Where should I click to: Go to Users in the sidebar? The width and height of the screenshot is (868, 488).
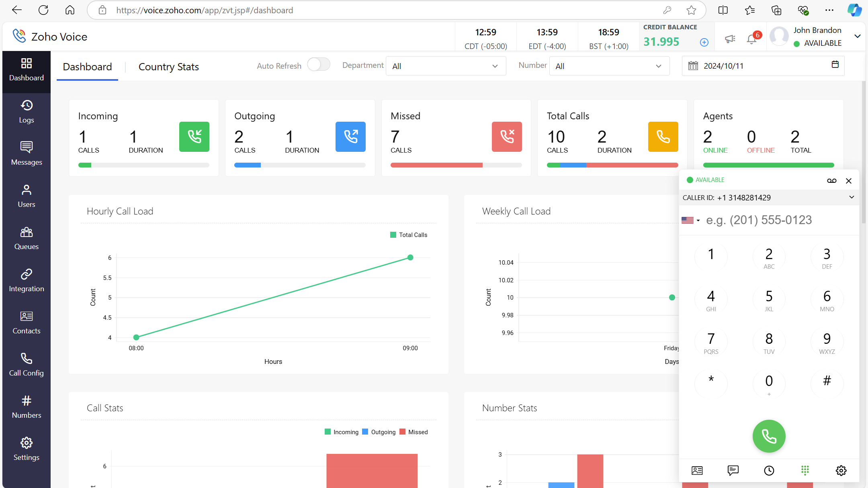27,196
